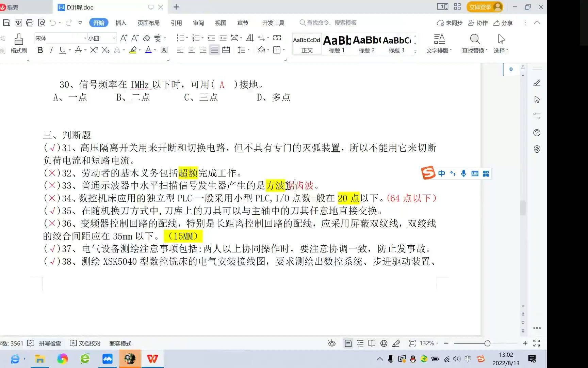Select the Format Painter tool
588x368 pixels.
pyautogui.click(x=19, y=44)
